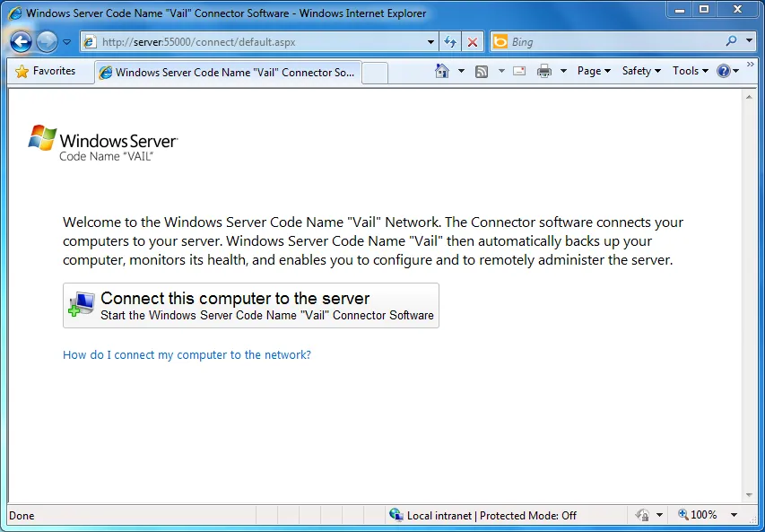This screenshot has width=765, height=532.
Task: Click the Forward navigation arrow
Action: pyautogui.click(x=47, y=42)
